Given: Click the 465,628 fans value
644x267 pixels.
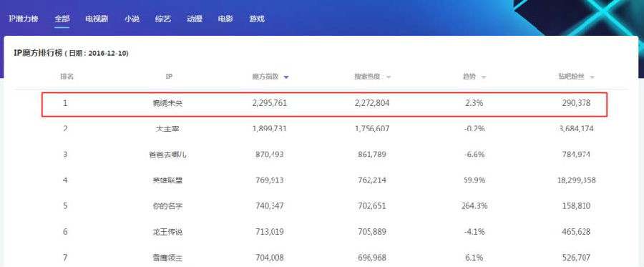Looking at the screenshot, I should pyautogui.click(x=576, y=232).
